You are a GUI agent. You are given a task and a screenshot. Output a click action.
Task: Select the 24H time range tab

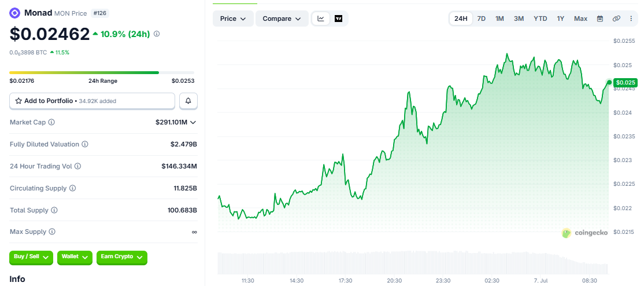[x=461, y=19]
